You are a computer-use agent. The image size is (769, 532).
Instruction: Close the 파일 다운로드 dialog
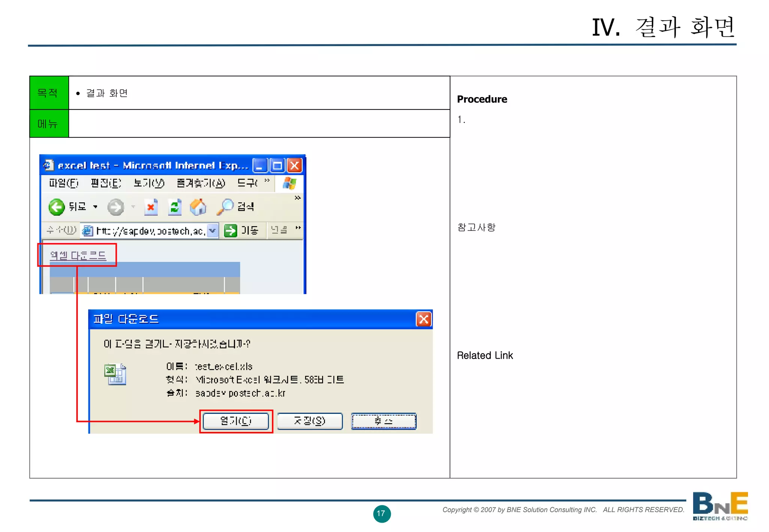pyautogui.click(x=424, y=319)
